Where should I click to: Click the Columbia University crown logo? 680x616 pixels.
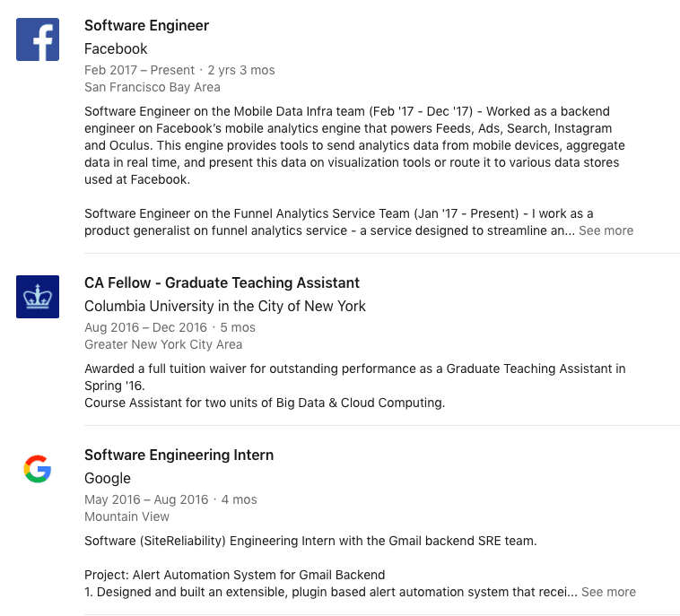pyautogui.click(x=38, y=297)
